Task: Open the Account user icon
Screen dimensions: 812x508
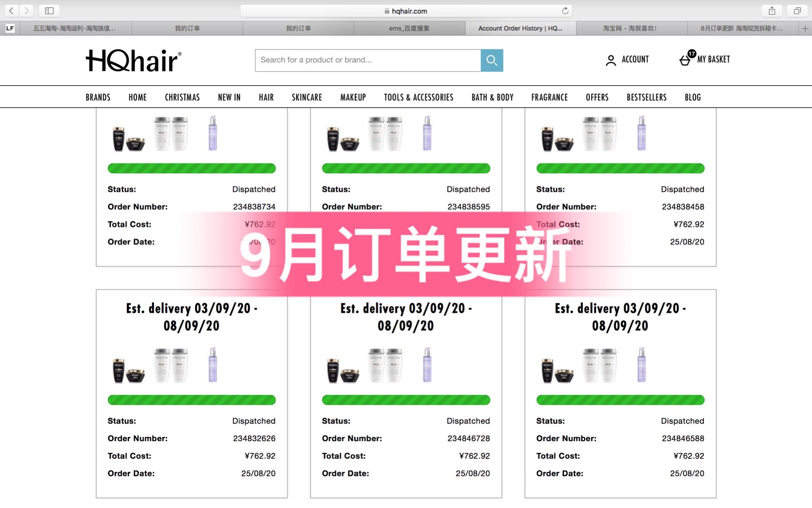Action: tap(610, 60)
